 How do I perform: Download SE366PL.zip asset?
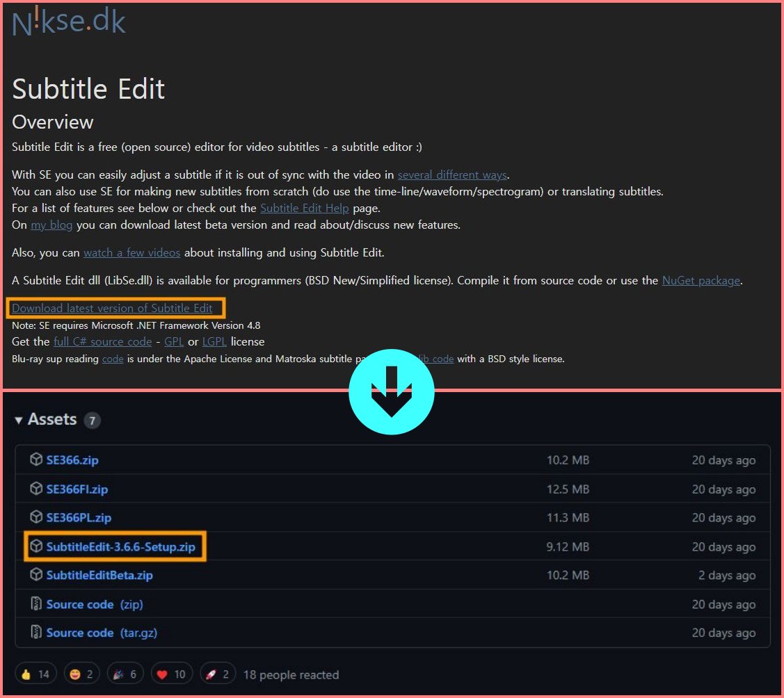(79, 518)
